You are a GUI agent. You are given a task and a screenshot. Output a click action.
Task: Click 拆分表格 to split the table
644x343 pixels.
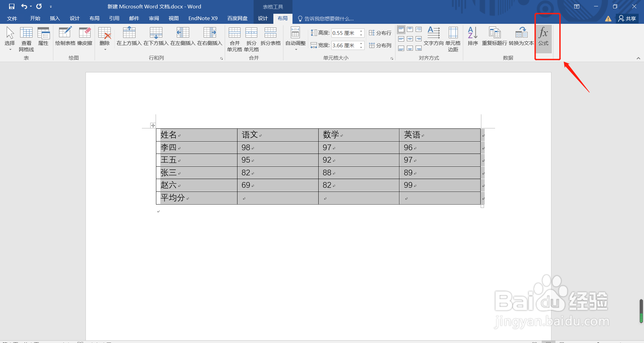pos(270,38)
